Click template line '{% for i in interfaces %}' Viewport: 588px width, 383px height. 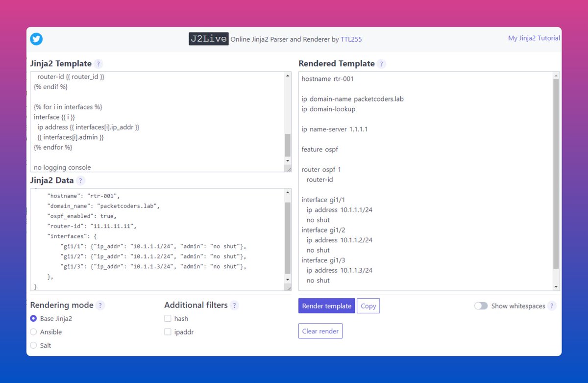tap(68, 107)
